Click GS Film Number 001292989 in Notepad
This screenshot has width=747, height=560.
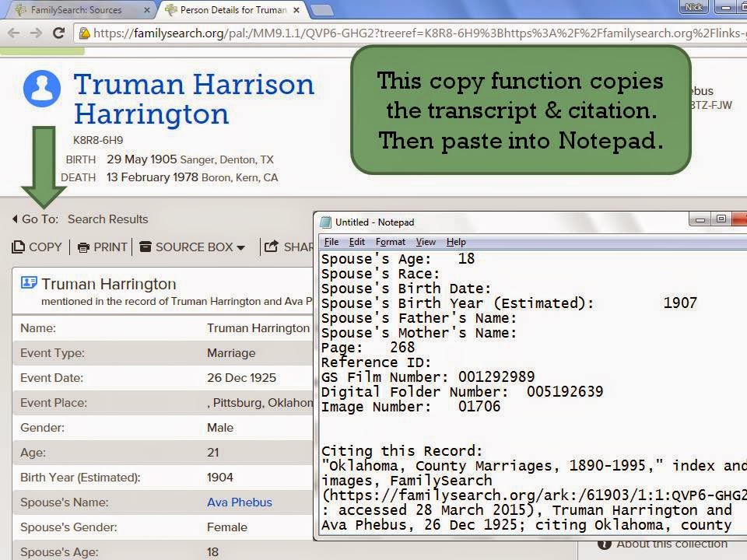tap(428, 377)
